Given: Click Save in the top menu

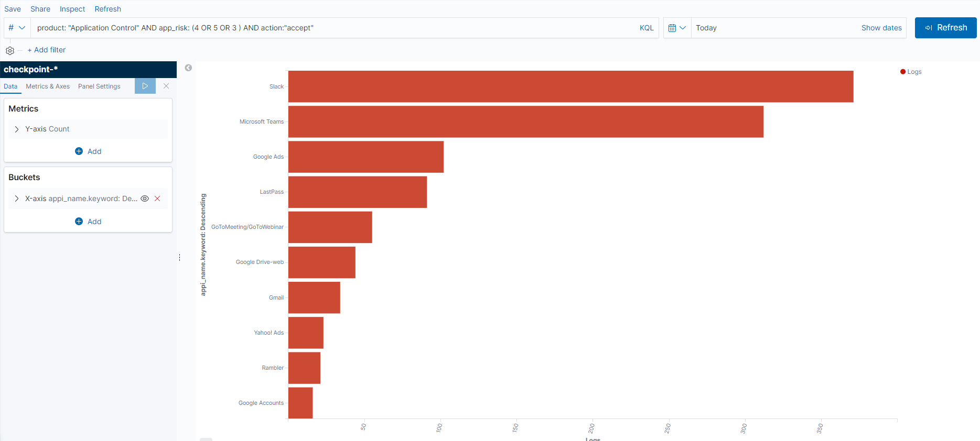Looking at the screenshot, I should (x=13, y=9).
